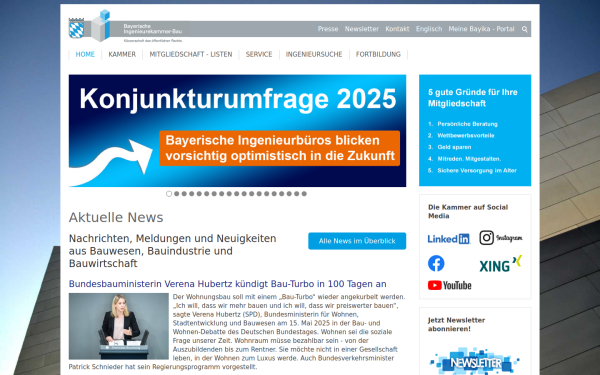Open the XING social media link
600x375 pixels.
click(501, 264)
